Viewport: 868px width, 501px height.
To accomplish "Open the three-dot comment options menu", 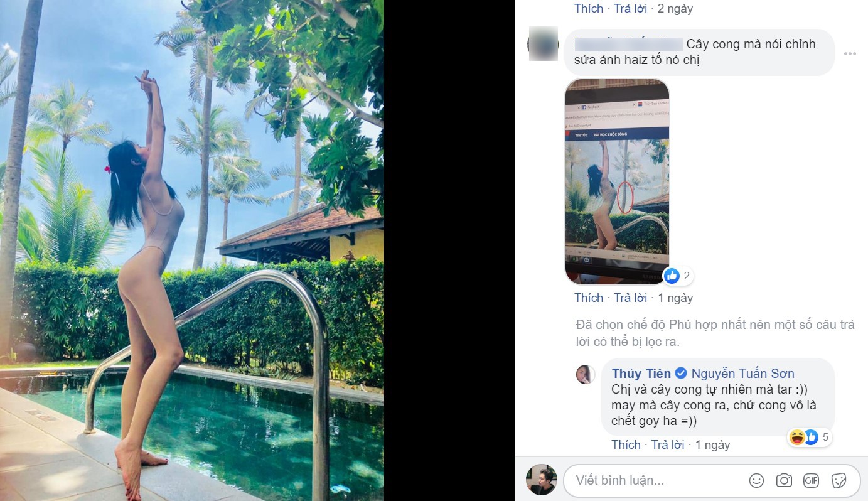I will click(x=850, y=54).
